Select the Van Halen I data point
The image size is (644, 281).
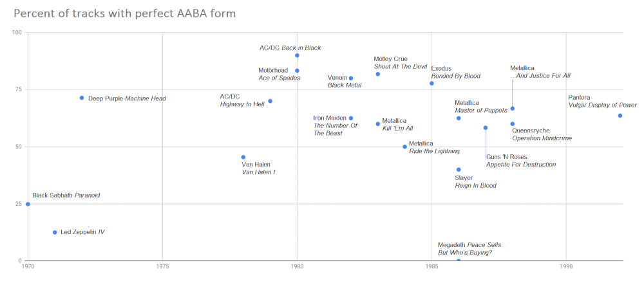coord(243,157)
